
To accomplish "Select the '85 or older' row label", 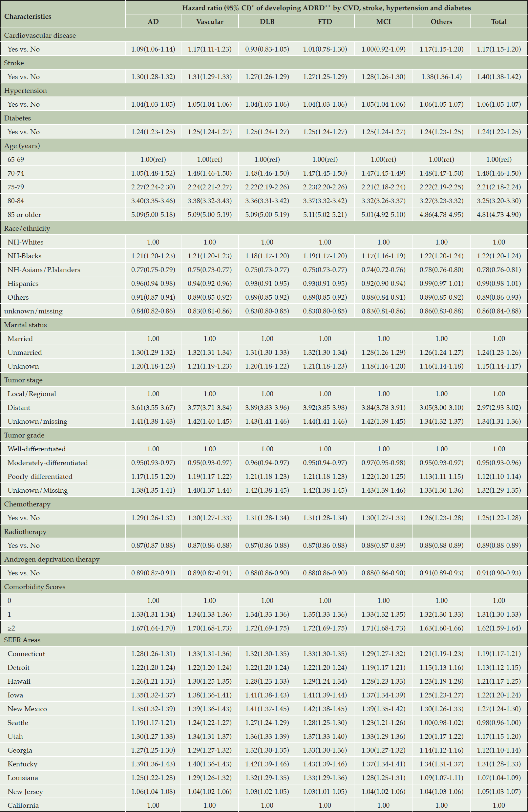I will [x=24, y=215].
